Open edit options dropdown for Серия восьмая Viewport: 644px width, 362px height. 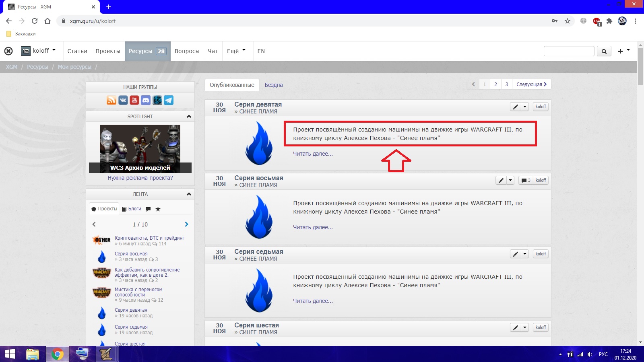tap(510, 180)
